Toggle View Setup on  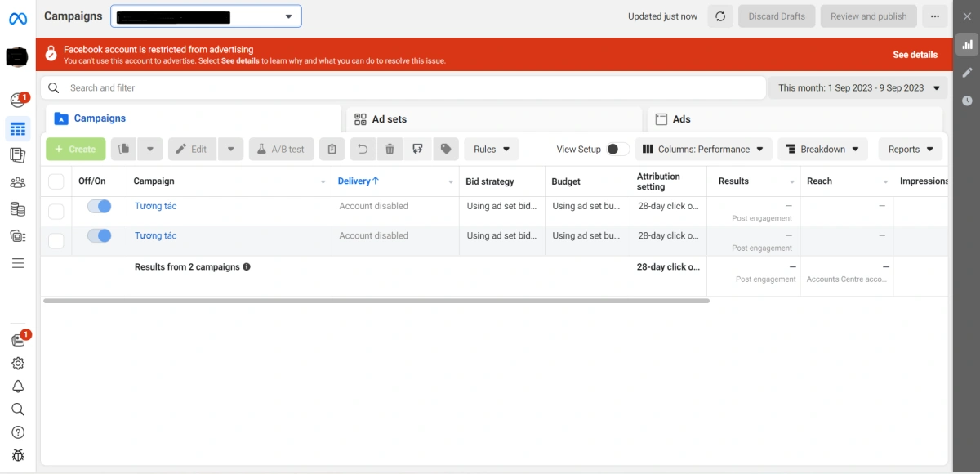[x=617, y=149]
